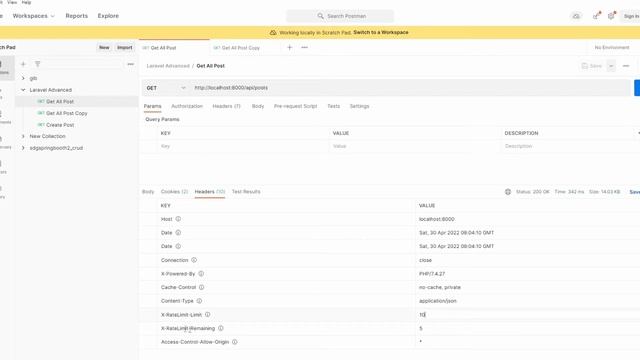
Task: Open request Settings tab
Action: 359,106
